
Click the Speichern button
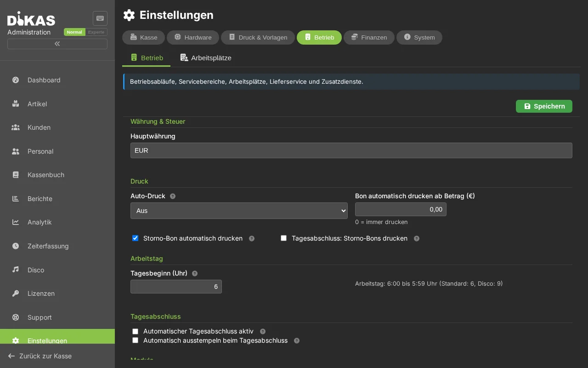tap(544, 106)
